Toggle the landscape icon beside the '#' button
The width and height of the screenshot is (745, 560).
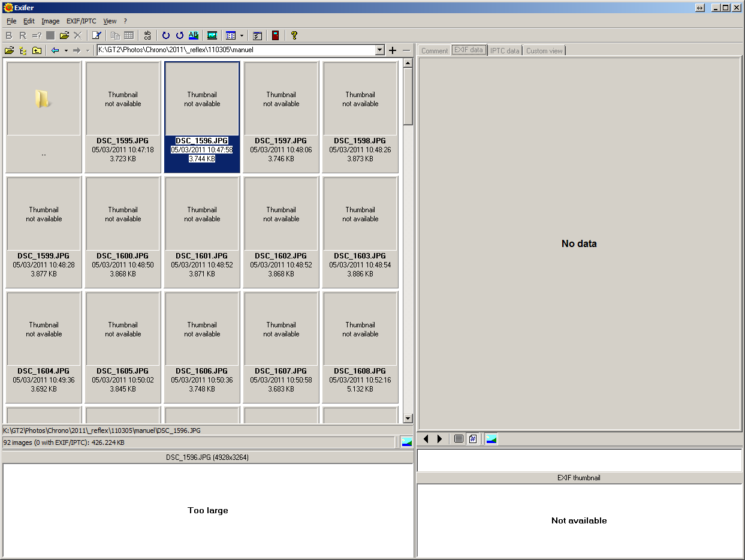(x=491, y=439)
